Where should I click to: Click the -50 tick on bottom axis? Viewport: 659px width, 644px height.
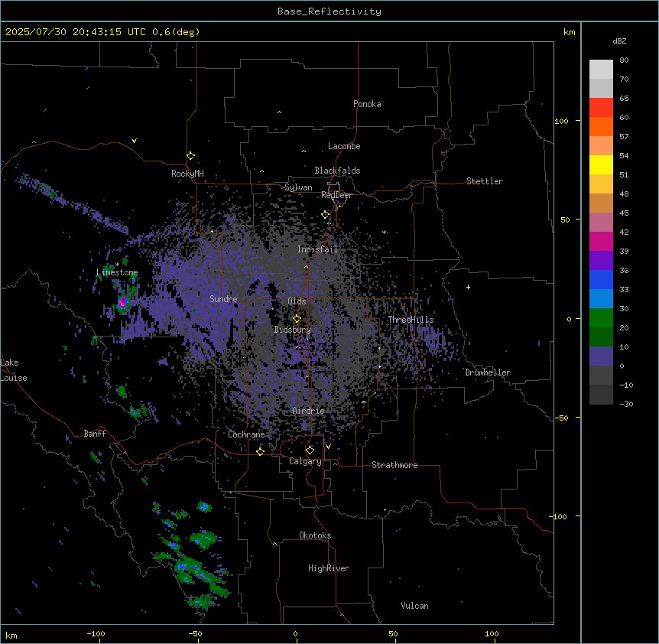pyautogui.click(x=195, y=633)
